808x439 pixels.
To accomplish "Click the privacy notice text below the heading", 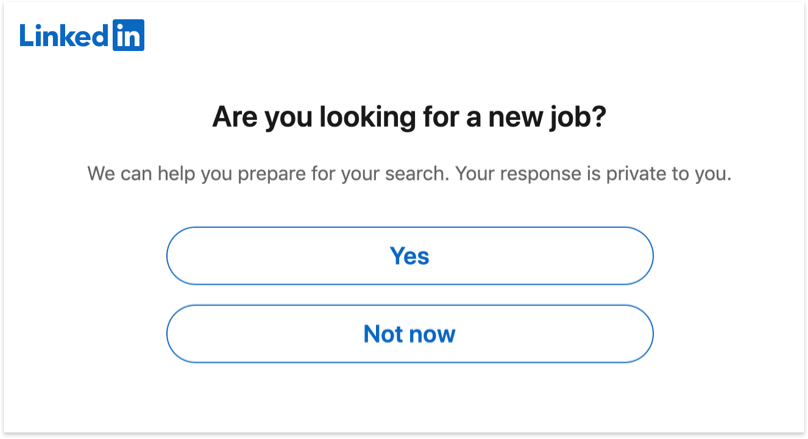I will [x=409, y=174].
